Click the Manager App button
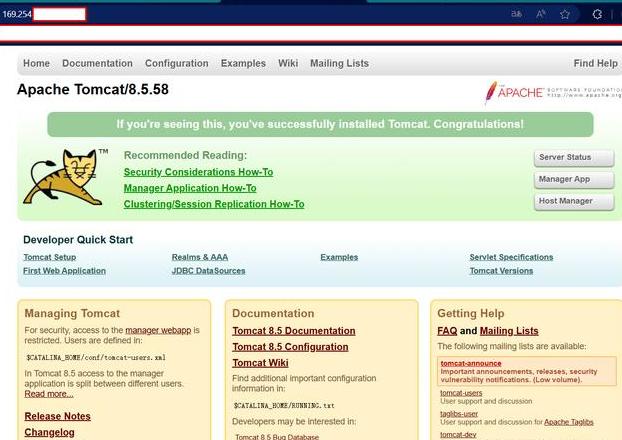 (x=574, y=179)
